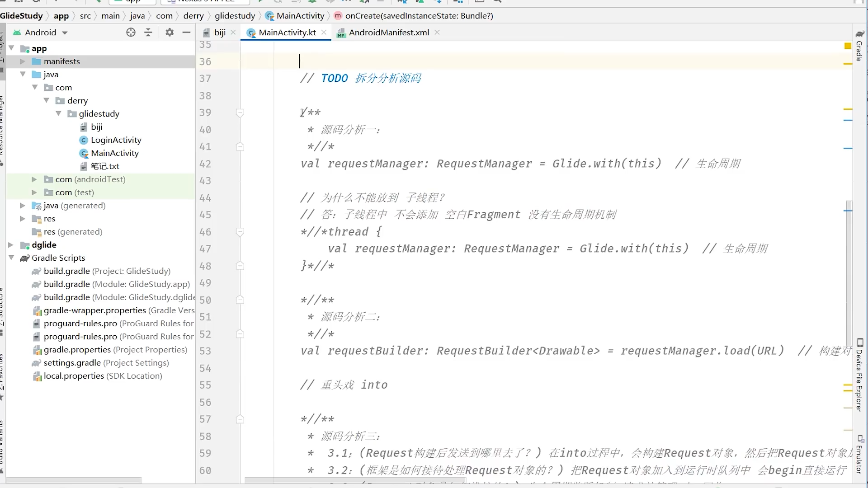
Task: Switch to the biji editor tab
Action: (x=220, y=33)
